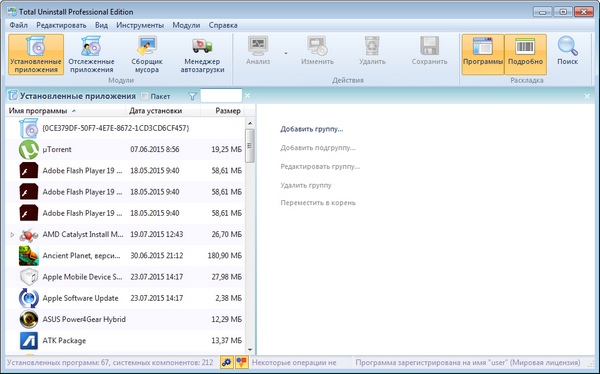Close the right details panel
600x374 pixels.
pos(587,96)
